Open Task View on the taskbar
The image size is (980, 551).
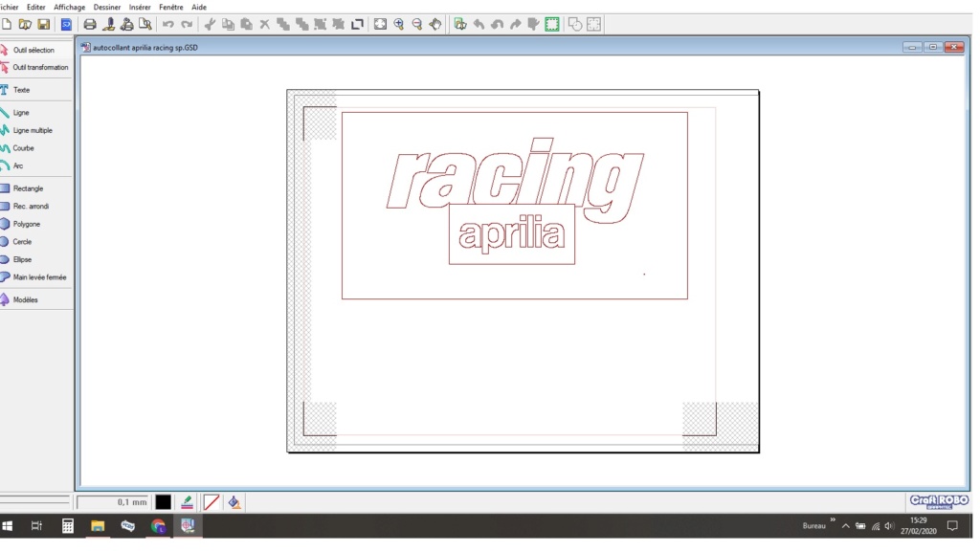coord(37,526)
